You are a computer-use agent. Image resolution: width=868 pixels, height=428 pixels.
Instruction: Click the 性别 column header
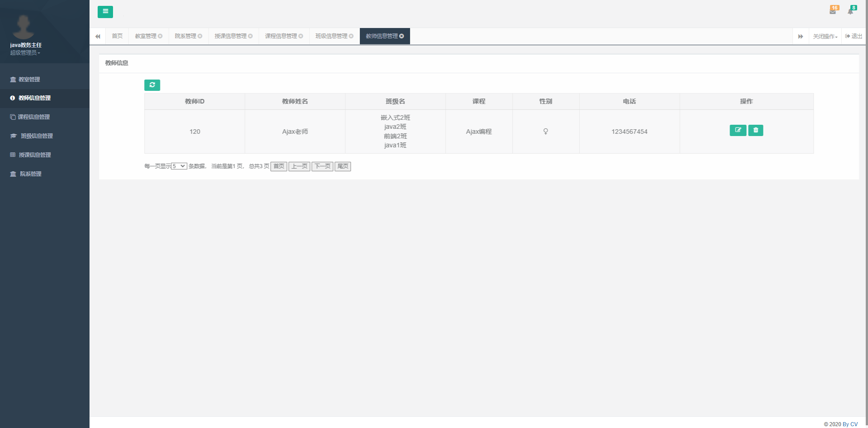[x=546, y=102]
